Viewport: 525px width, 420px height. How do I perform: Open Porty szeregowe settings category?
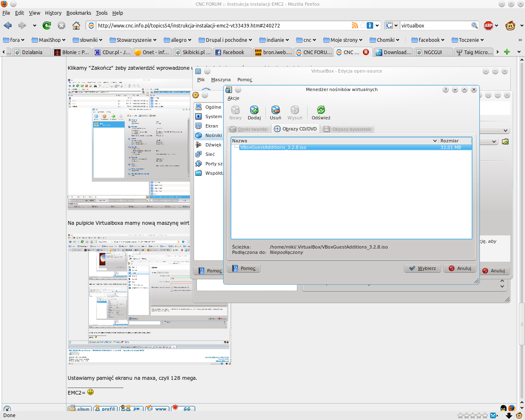click(x=209, y=164)
